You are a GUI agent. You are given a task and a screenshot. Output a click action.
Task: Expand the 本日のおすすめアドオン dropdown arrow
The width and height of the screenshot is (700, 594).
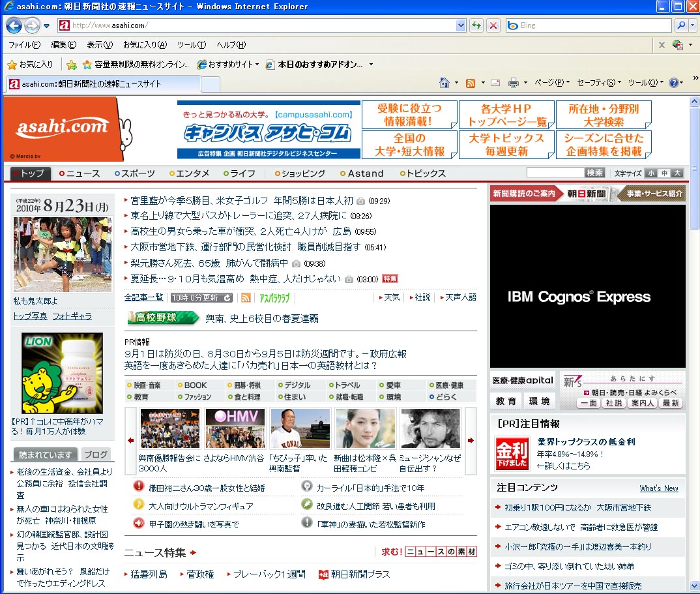tap(371, 65)
